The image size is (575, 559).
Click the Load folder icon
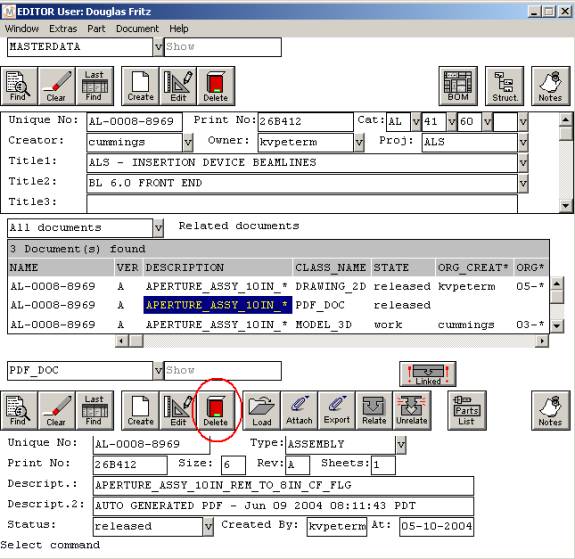(261, 410)
